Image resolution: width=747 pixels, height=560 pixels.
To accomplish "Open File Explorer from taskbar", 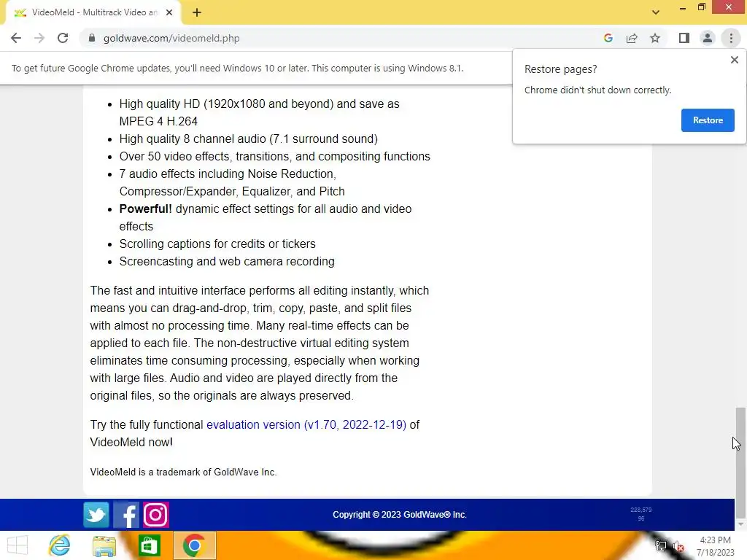I will (104, 545).
